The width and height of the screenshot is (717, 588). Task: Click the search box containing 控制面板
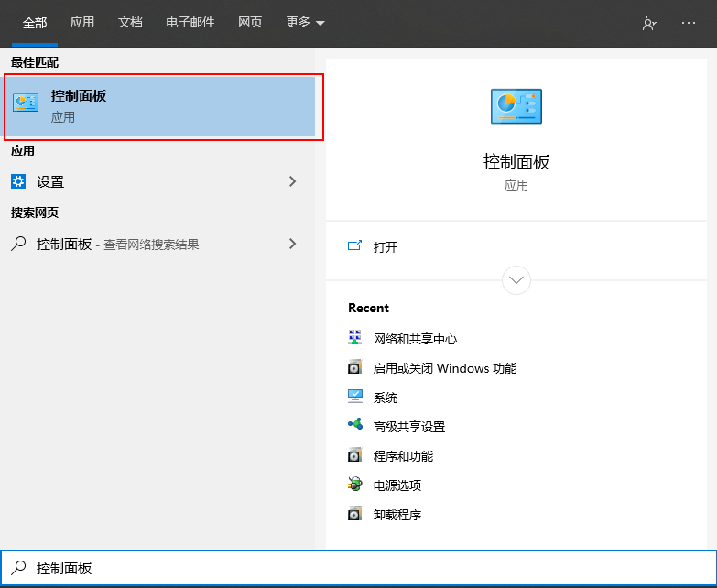coord(366,569)
